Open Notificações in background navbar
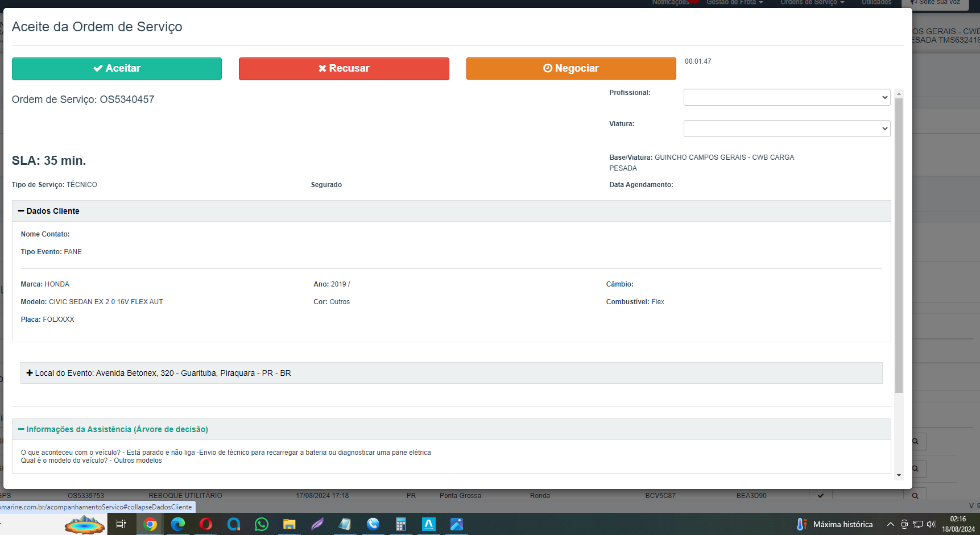The image size is (980, 535). click(671, 3)
